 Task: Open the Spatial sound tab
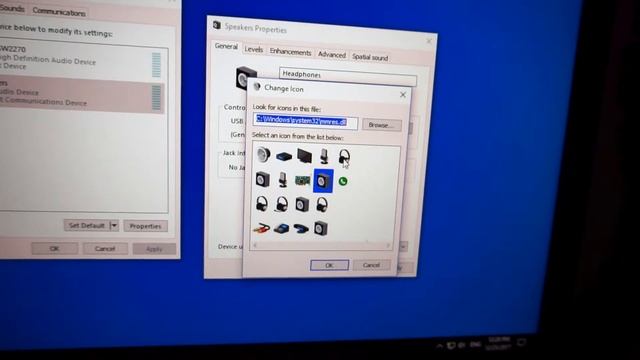[370, 58]
